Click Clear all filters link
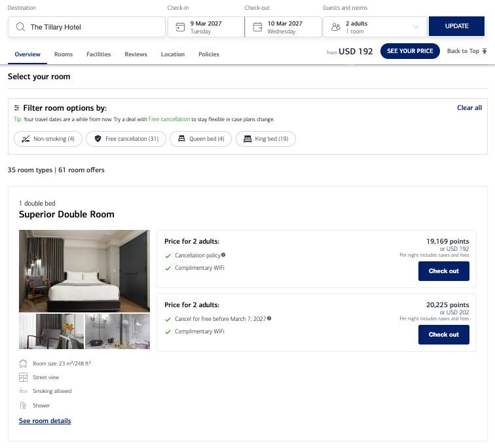The image size is (495, 448). (469, 107)
